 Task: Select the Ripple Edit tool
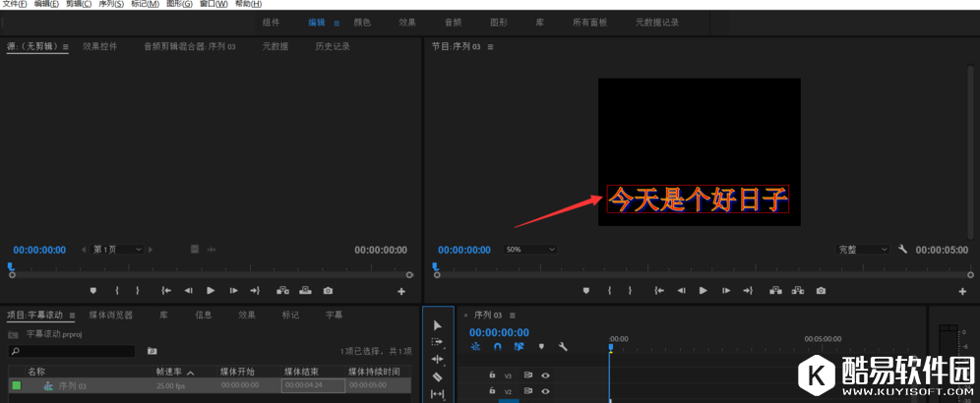[x=438, y=359]
